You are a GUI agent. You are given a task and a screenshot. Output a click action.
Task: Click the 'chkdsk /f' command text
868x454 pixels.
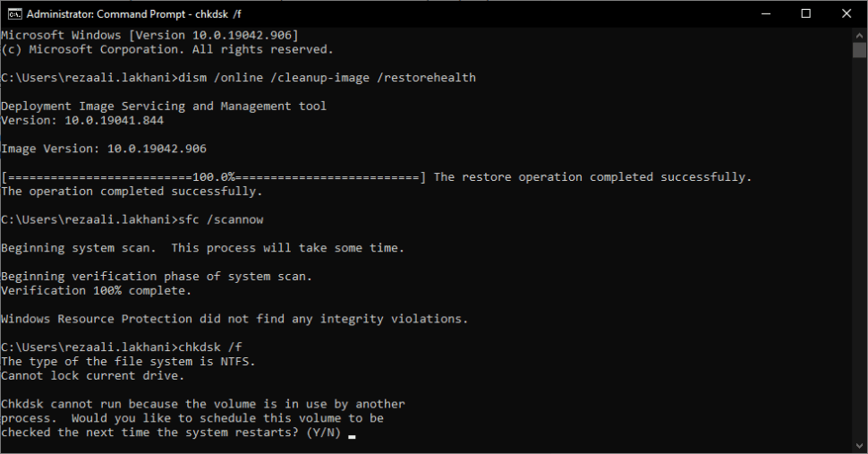pyautogui.click(x=210, y=347)
